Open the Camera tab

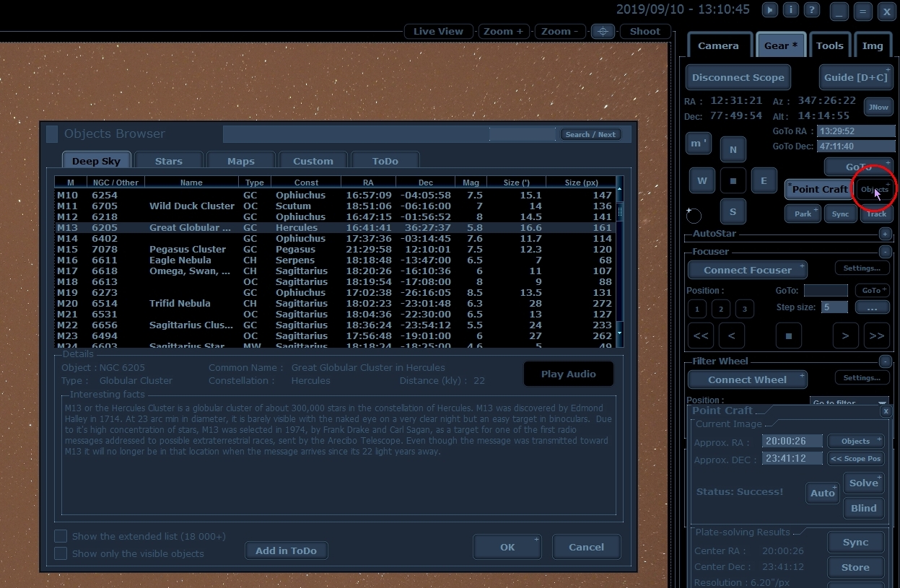[718, 45]
